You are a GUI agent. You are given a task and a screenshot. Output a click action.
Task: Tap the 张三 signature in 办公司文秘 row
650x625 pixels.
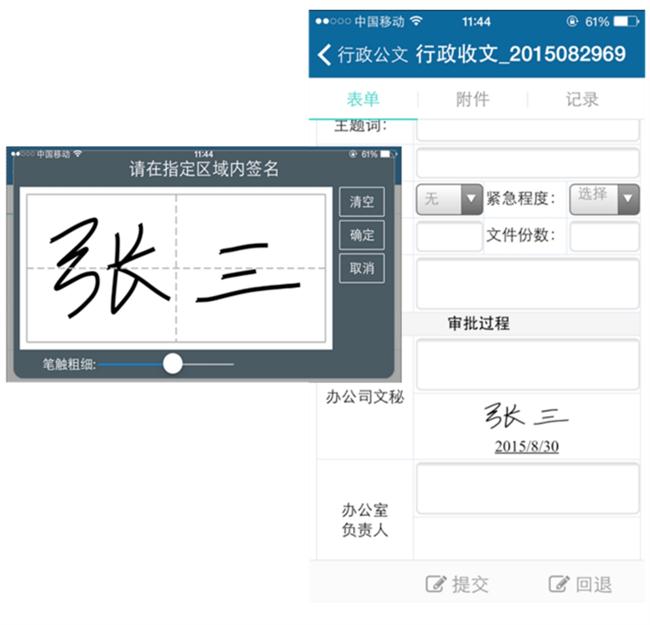coord(527,415)
